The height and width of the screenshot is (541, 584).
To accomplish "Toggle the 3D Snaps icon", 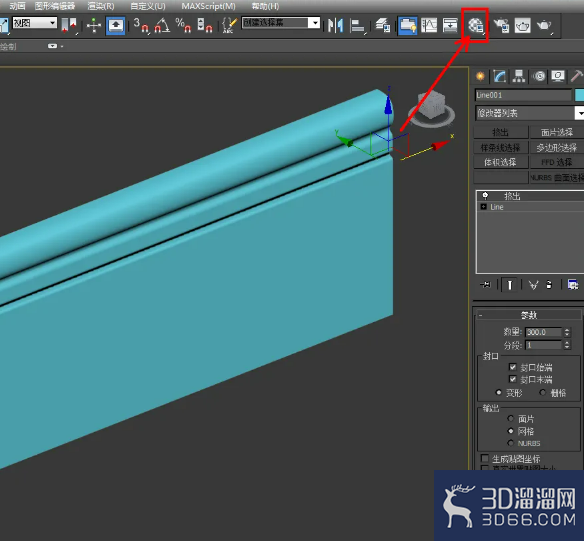I will (141, 25).
